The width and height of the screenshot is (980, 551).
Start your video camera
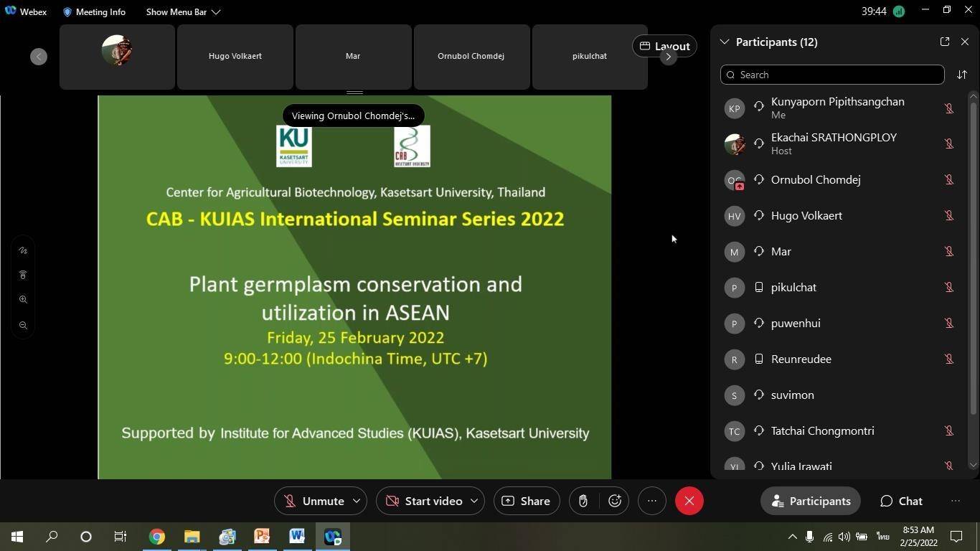point(425,501)
